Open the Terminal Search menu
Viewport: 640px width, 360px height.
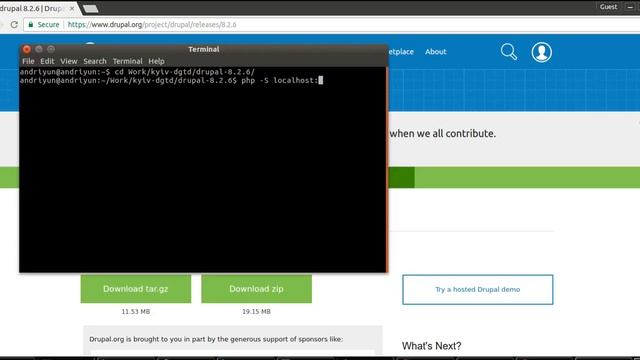95,61
